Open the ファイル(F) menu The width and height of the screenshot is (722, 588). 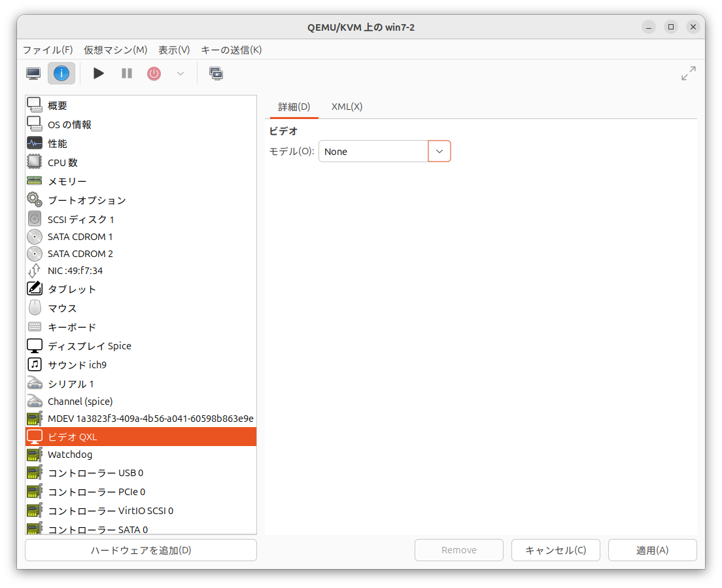(x=48, y=50)
